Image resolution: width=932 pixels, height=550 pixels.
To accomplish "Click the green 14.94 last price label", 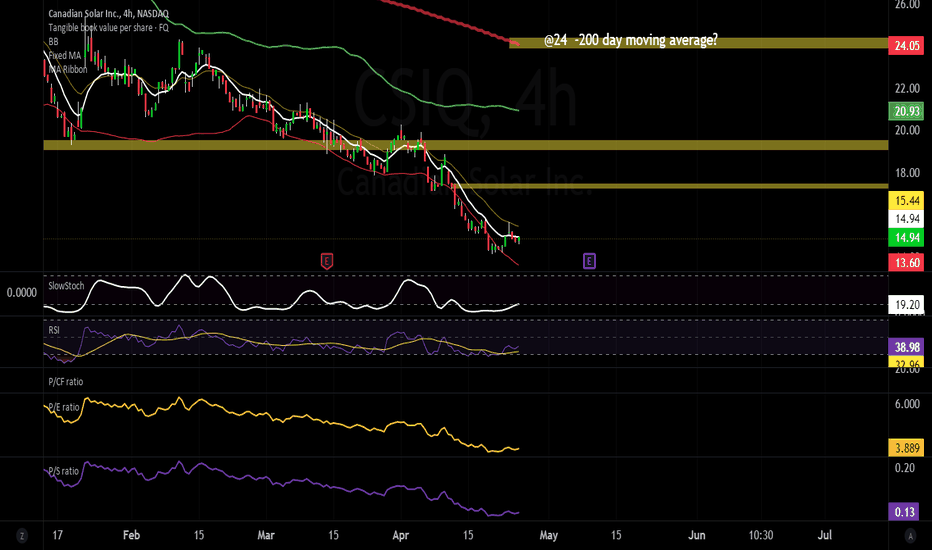I will click(906, 238).
